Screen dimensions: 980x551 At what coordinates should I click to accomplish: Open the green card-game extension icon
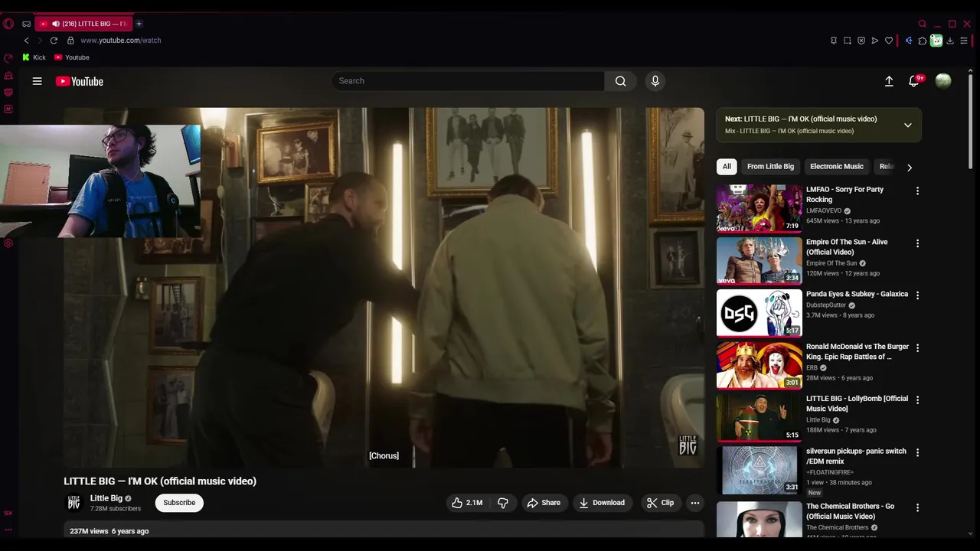(936, 41)
